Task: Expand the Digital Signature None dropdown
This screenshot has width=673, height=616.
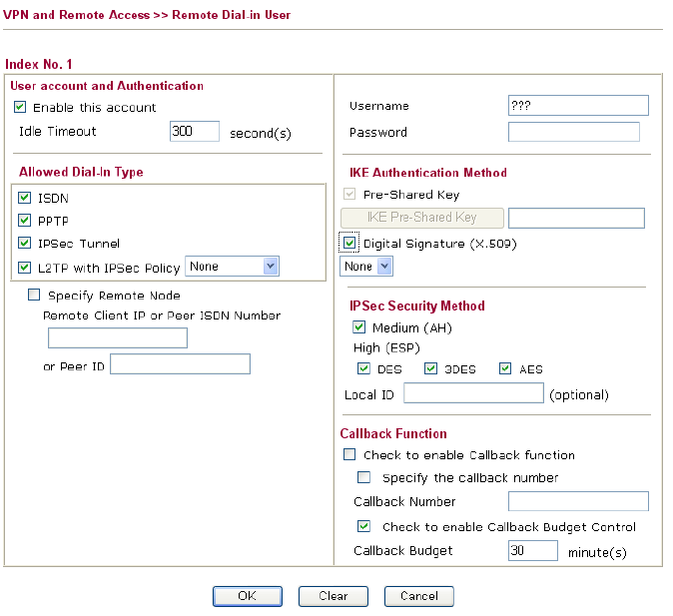Action: pos(366,267)
